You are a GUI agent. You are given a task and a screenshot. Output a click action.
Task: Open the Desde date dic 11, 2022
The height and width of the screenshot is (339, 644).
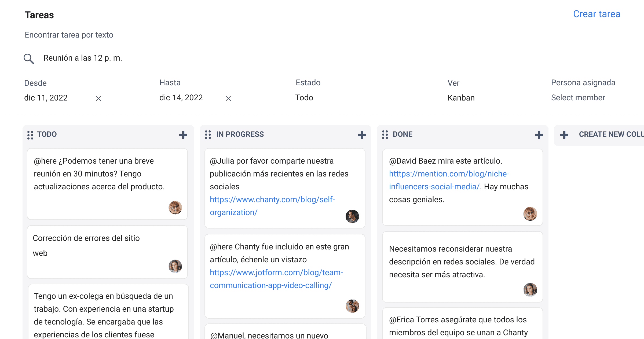point(46,98)
